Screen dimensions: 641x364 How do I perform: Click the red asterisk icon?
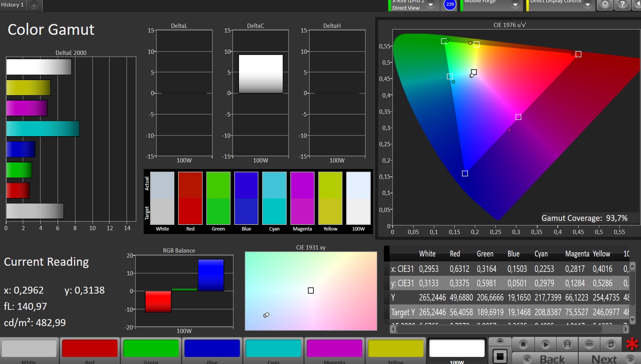632,343
